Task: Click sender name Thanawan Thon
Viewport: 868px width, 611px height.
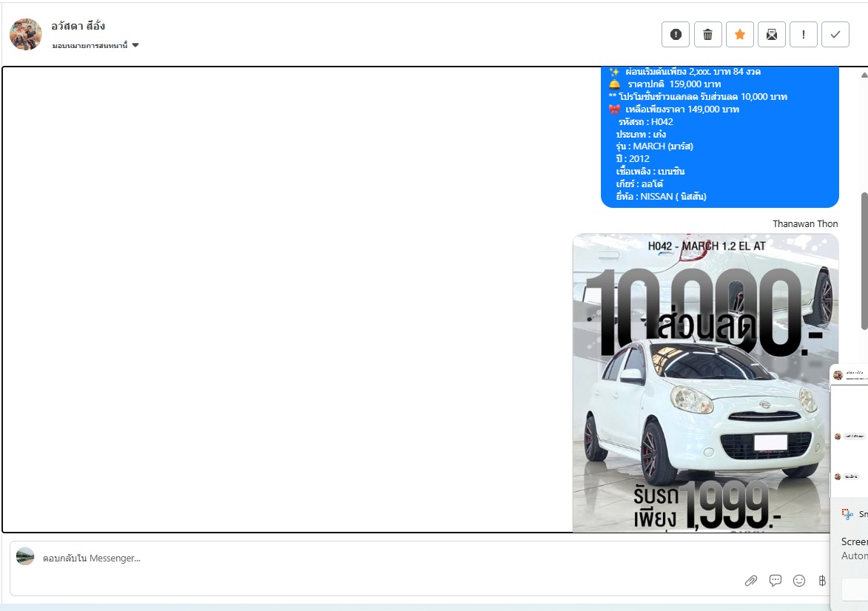Action: 805,223
